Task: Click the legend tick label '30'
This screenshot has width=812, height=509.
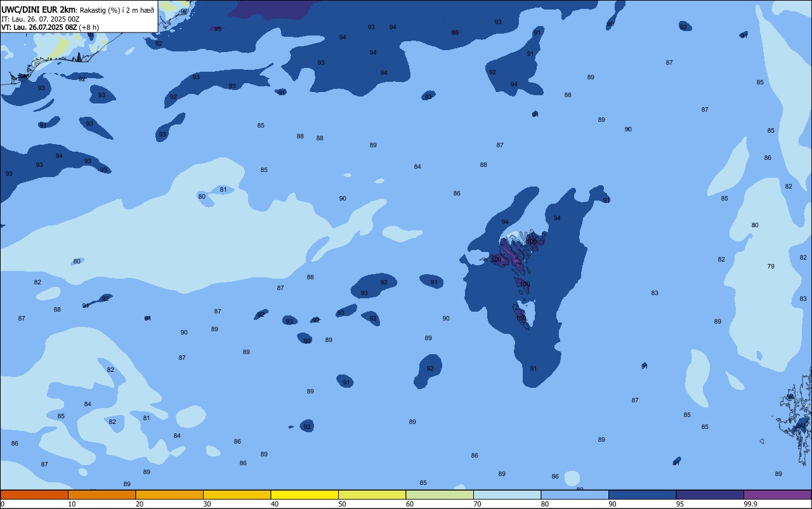Action: (x=207, y=504)
